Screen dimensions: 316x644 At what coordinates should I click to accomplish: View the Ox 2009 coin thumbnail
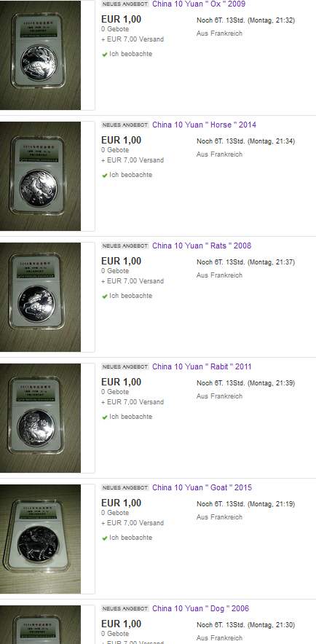pos(40,55)
